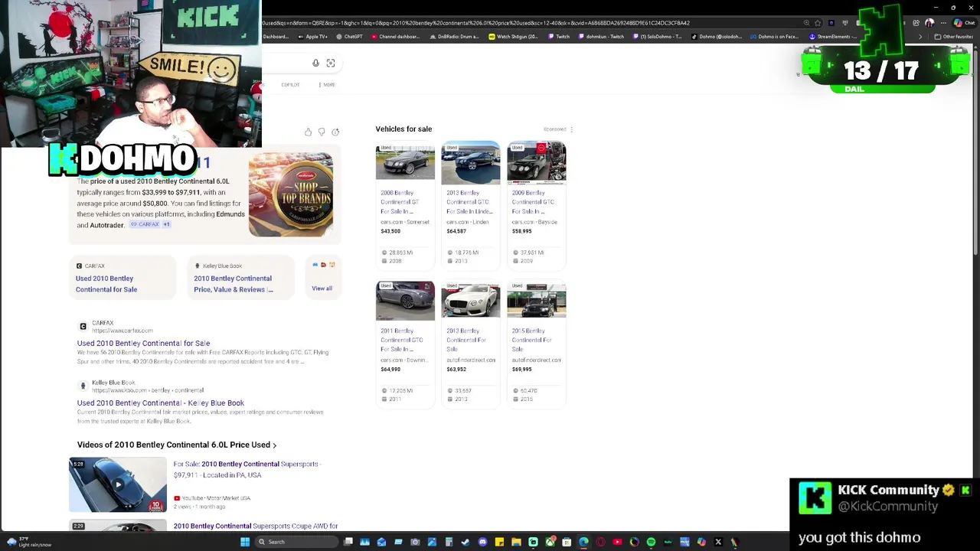Image resolution: width=980 pixels, height=551 pixels.
Task: Open Used 2010 Bentley Continental for Sale result
Action: pyautogui.click(x=143, y=344)
